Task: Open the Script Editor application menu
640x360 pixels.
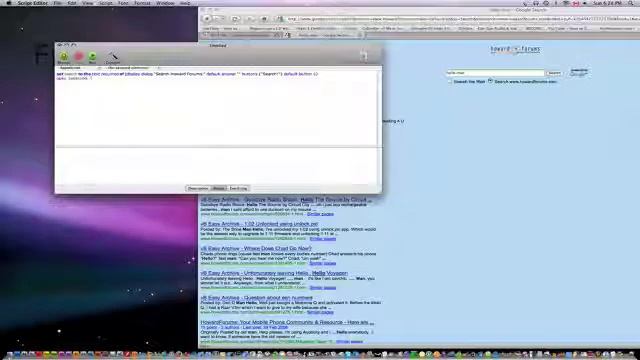Action: (x=32, y=3)
